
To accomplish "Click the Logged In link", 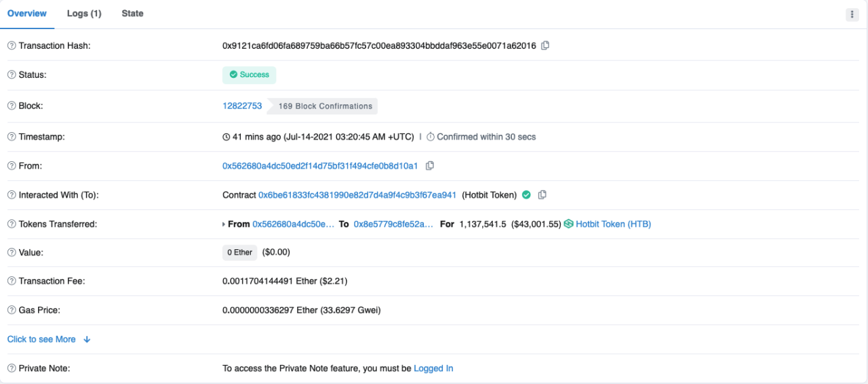I will point(433,368).
